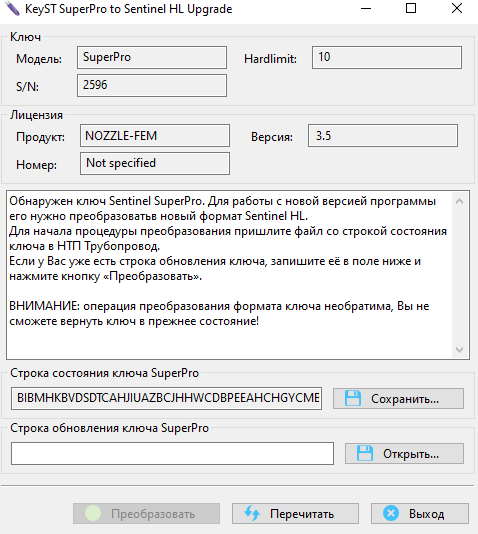This screenshot has width=478, height=534.
Task: Click the blue X icon on Выход
Action: (391, 513)
